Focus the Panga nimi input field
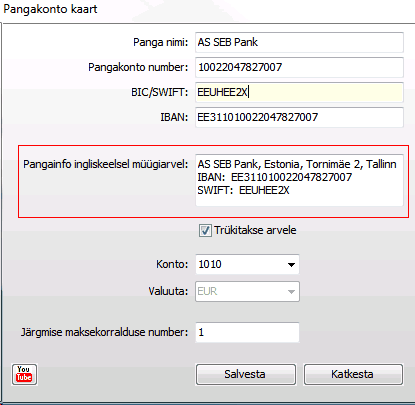Image resolution: width=415 pixels, height=405 pixels. click(299, 42)
